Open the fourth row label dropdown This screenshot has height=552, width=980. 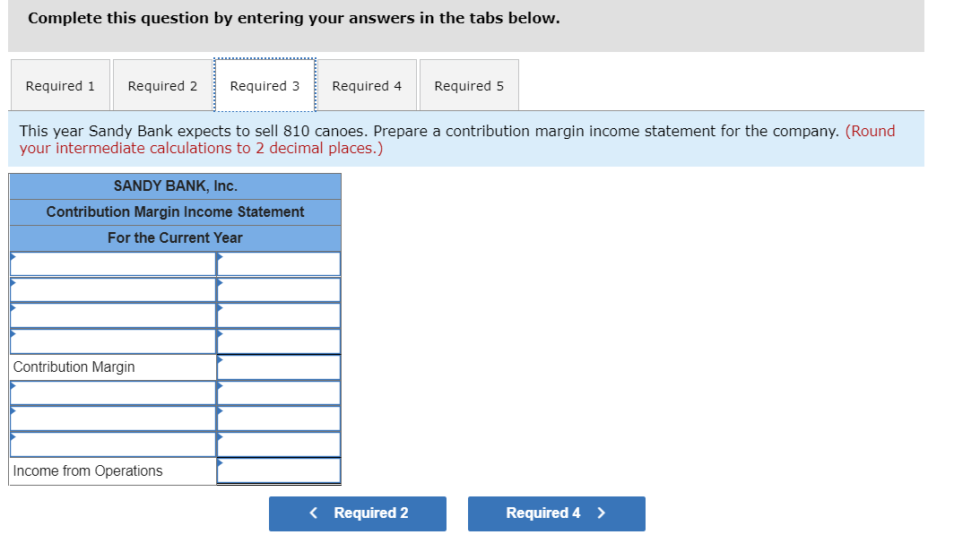(112, 341)
